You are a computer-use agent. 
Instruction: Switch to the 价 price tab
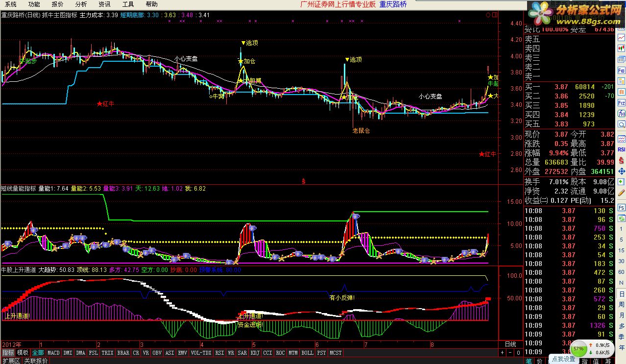point(539,360)
